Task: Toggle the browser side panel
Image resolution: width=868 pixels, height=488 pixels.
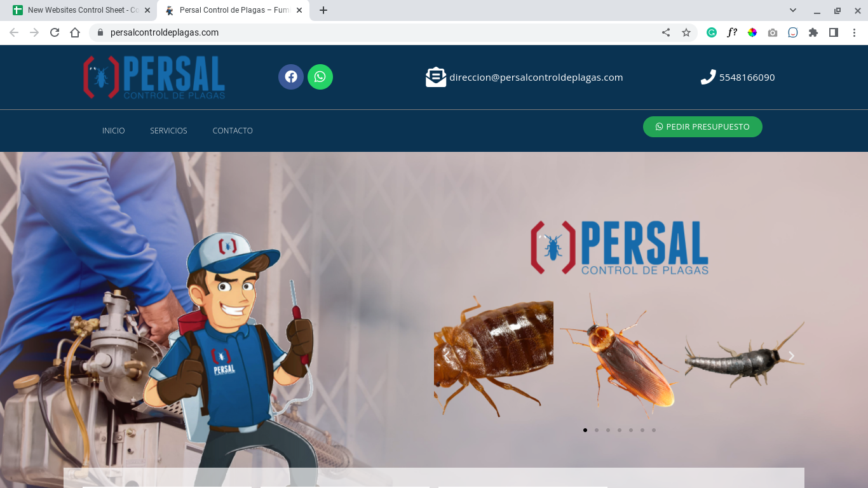Action: click(834, 32)
